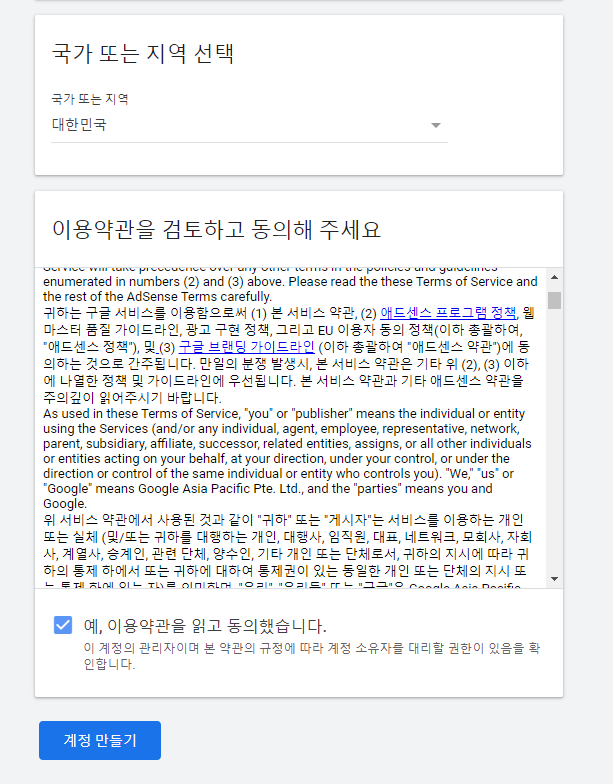Click the terms box scroll down arrow
Viewport: 613px width, 784px height.
coord(554,579)
